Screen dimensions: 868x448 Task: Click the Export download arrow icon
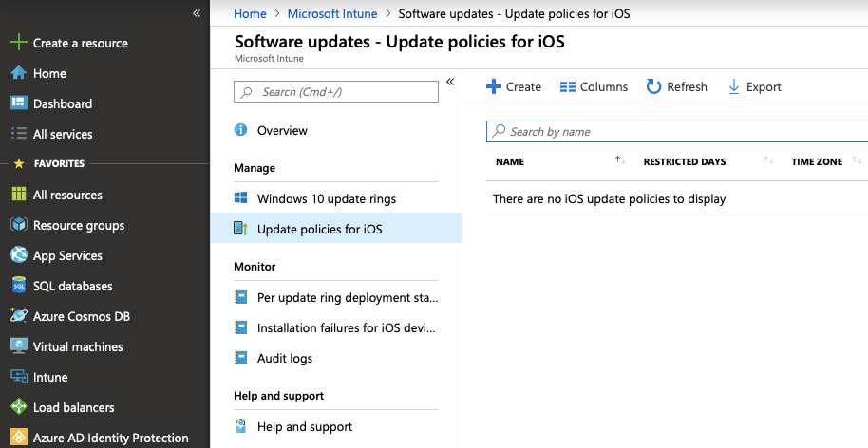734,86
